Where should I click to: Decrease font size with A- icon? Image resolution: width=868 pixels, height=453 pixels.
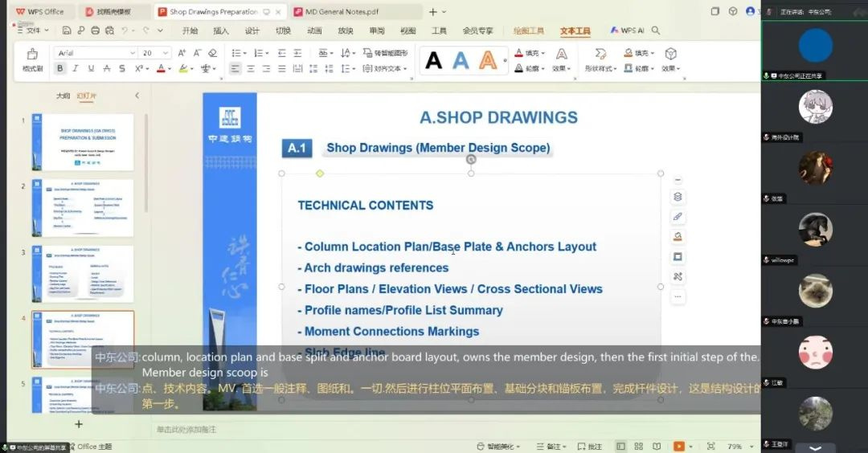197,53
